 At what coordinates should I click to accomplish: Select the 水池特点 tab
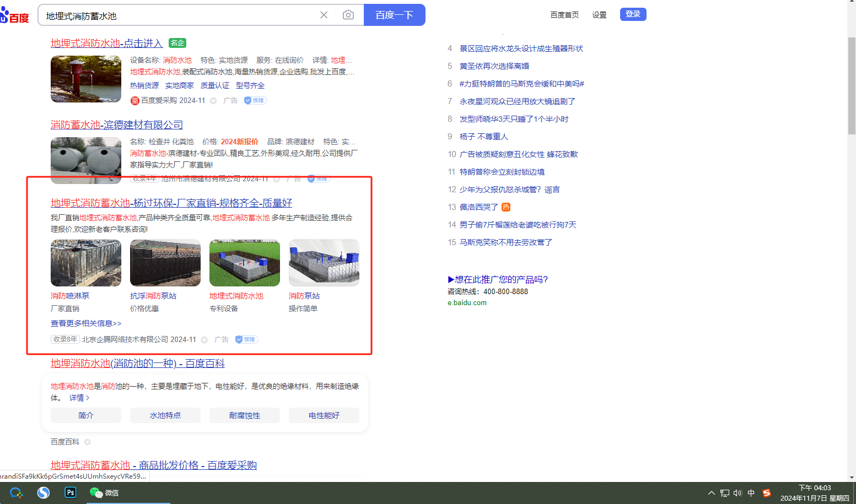(165, 415)
